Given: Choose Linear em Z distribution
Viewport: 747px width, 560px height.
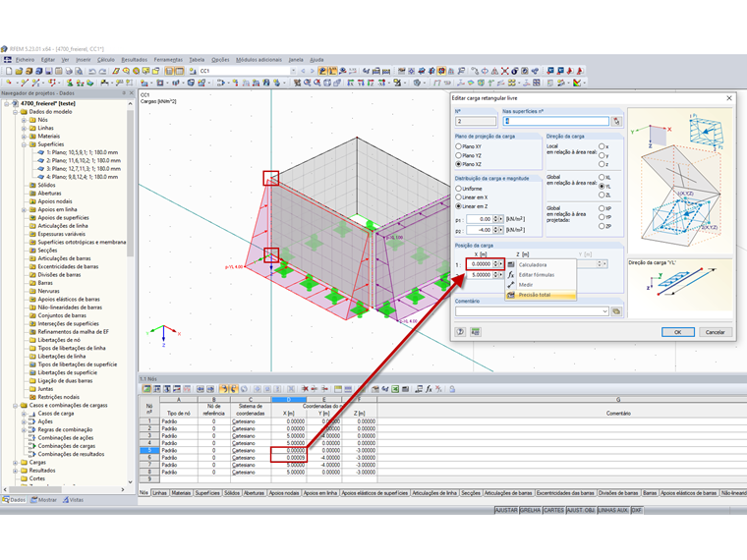Looking at the screenshot, I should [458, 206].
